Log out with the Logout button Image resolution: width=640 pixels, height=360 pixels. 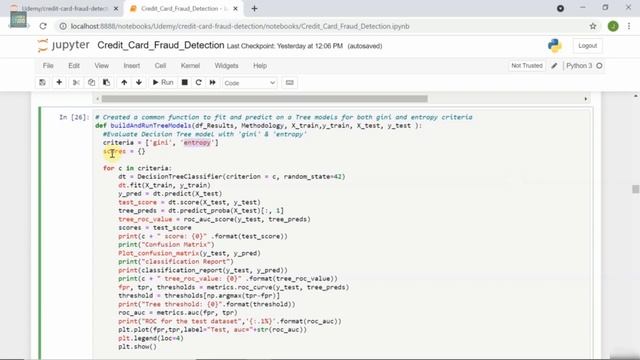click(x=587, y=46)
